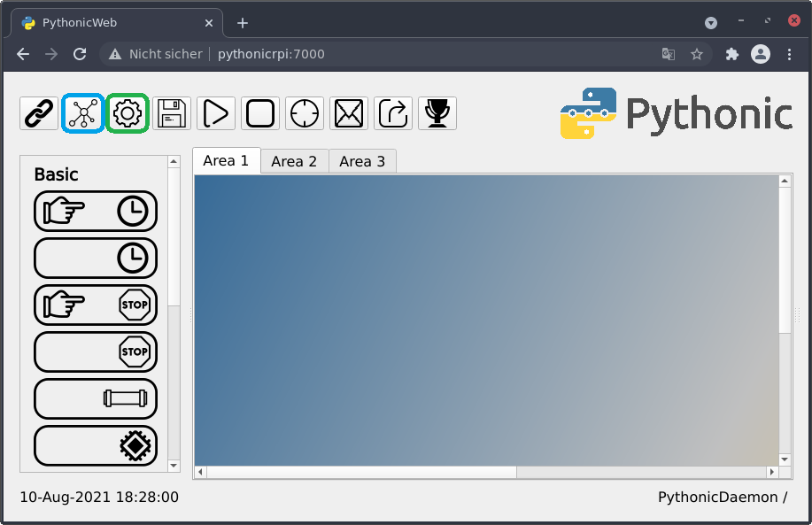Screen dimensions: 812x525
Task: Open the message envelope icon
Action: pos(348,113)
